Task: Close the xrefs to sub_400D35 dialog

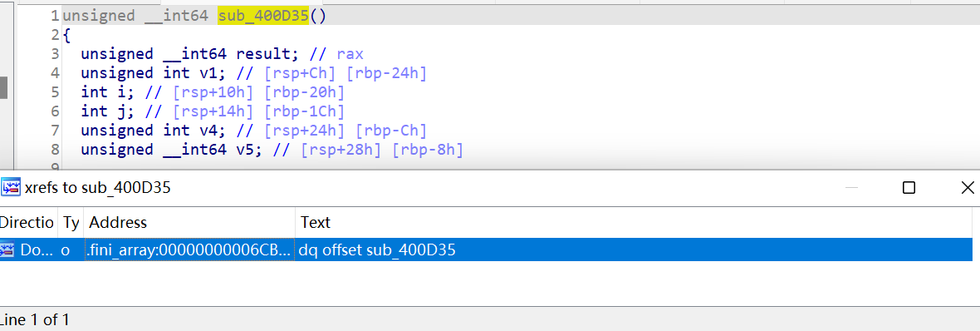Action: click(x=967, y=187)
